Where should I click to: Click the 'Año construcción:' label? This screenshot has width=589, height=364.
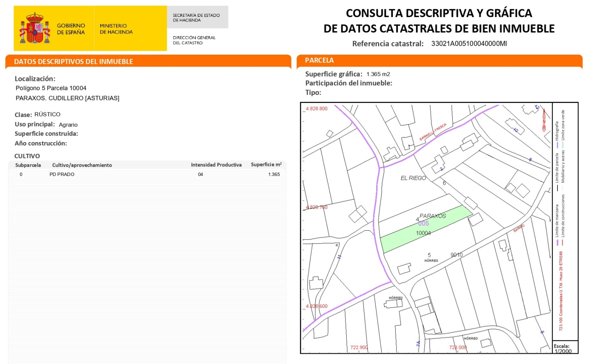(41, 143)
